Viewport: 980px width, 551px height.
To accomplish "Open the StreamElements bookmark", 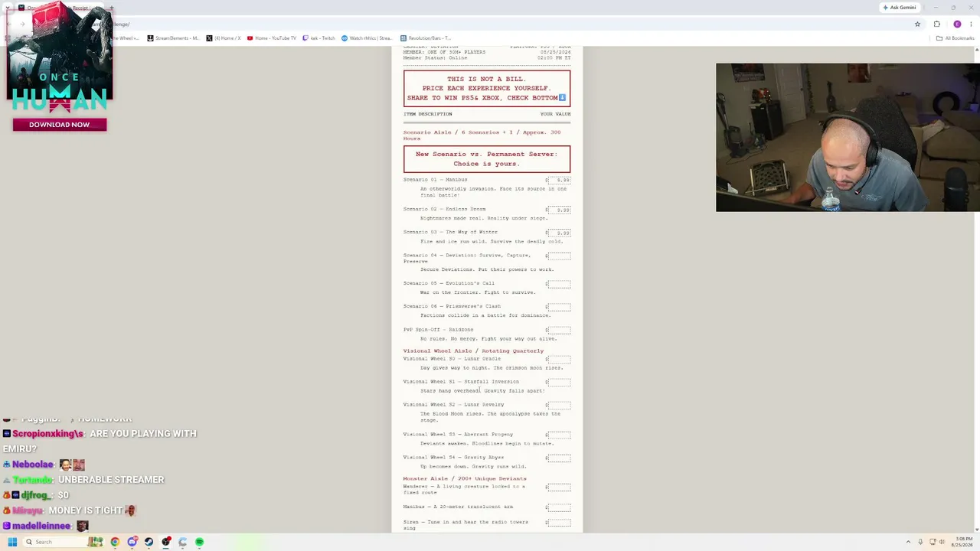I will point(173,38).
